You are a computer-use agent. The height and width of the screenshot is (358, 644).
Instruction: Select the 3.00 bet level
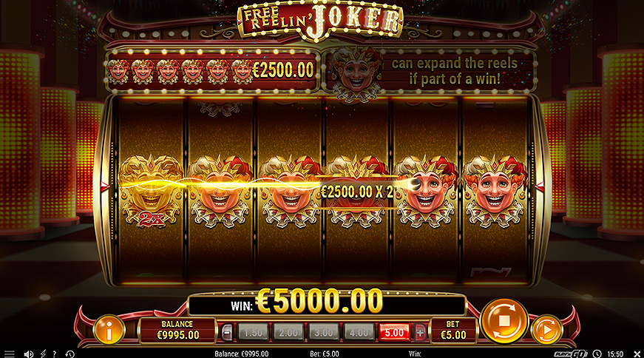pos(324,332)
